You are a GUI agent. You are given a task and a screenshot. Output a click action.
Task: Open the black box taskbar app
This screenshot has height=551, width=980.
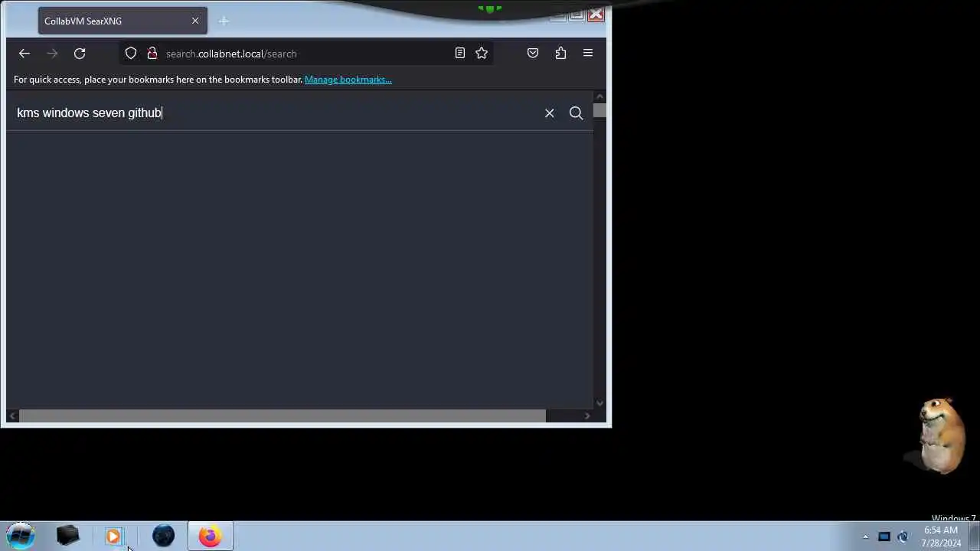tap(68, 536)
